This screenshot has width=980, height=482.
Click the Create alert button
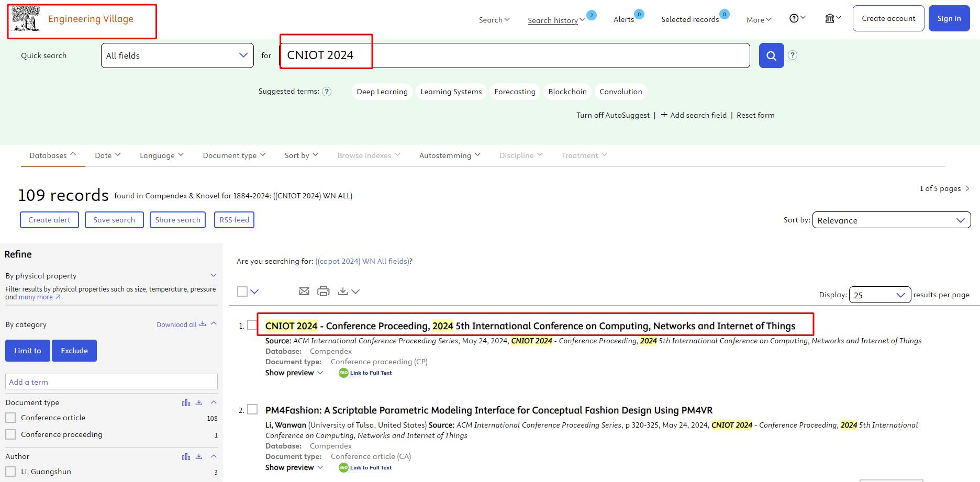coord(49,220)
